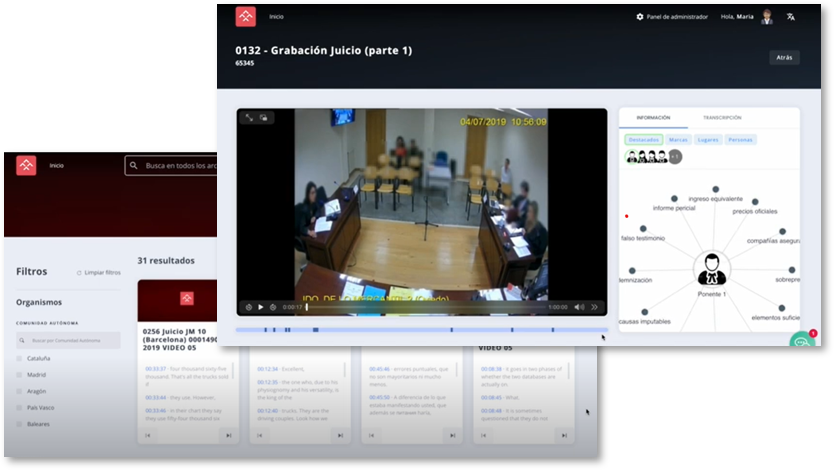Click timestamp 00:33:37 in first result card
The height and width of the screenshot is (470, 834).
point(156,368)
